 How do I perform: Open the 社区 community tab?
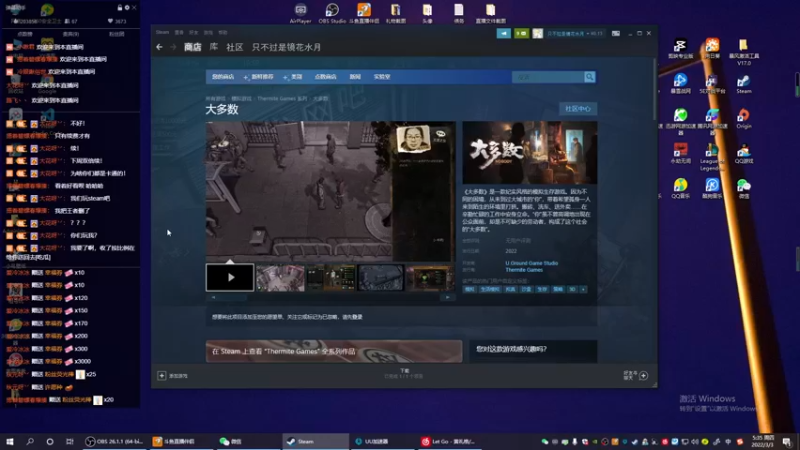(x=235, y=47)
